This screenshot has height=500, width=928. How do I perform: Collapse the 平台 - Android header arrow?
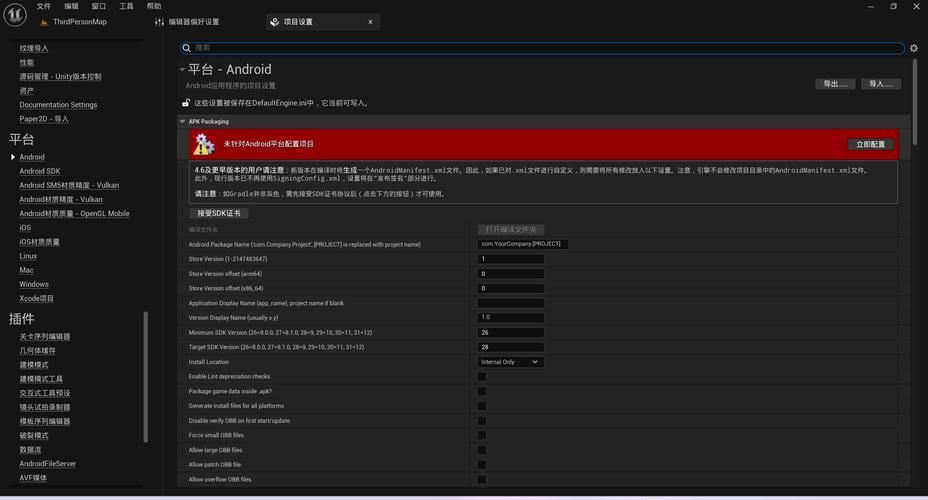[182, 69]
